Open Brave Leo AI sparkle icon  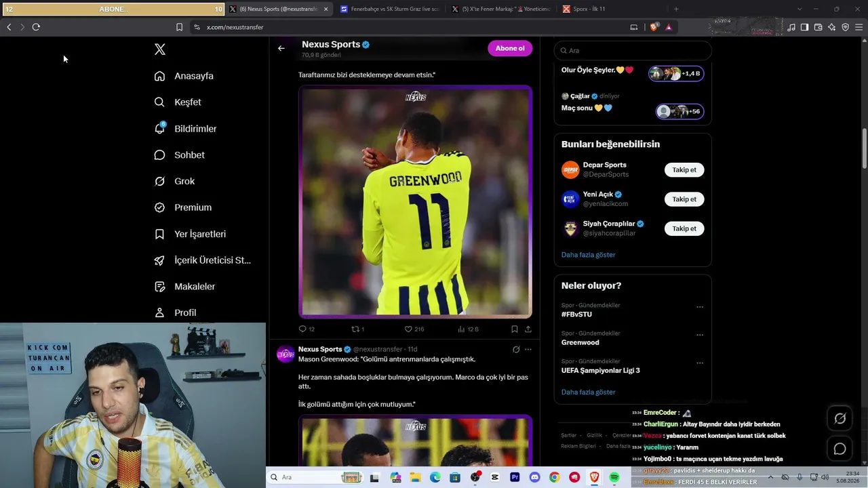click(x=832, y=27)
